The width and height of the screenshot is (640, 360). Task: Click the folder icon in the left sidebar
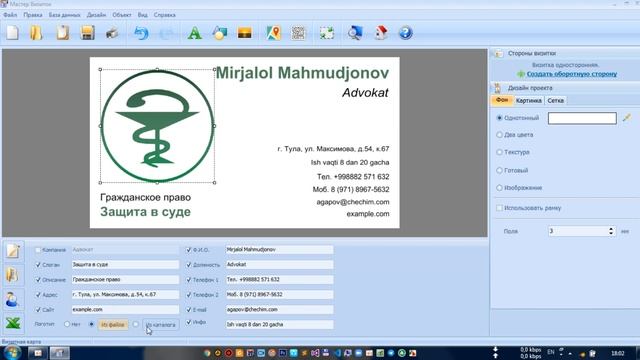(13, 275)
